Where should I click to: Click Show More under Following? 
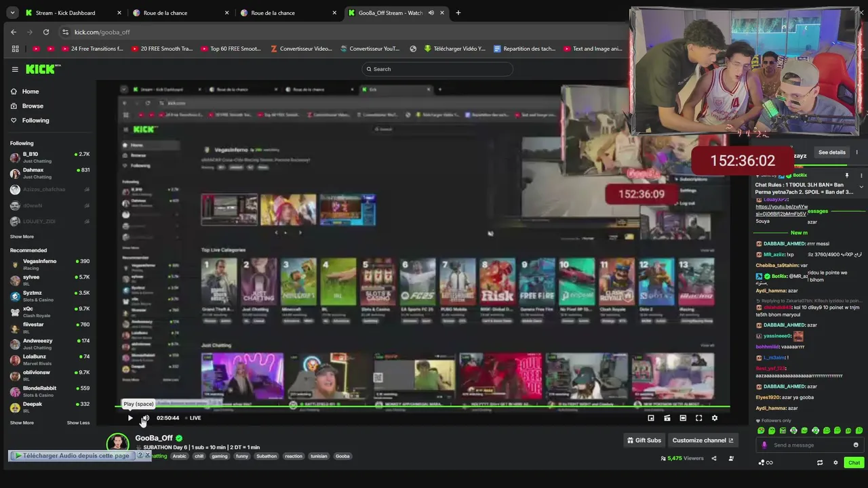tap(22, 237)
